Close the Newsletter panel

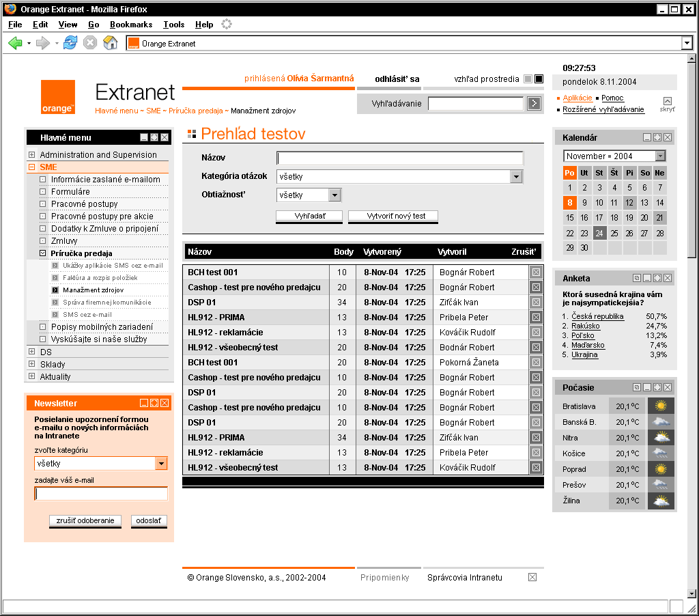pos(165,403)
